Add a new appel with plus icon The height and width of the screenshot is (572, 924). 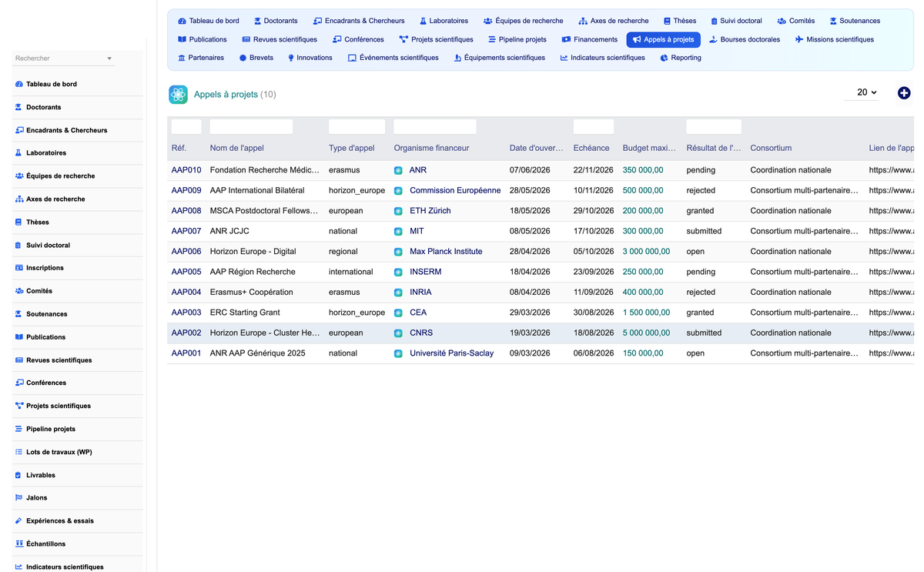click(904, 92)
